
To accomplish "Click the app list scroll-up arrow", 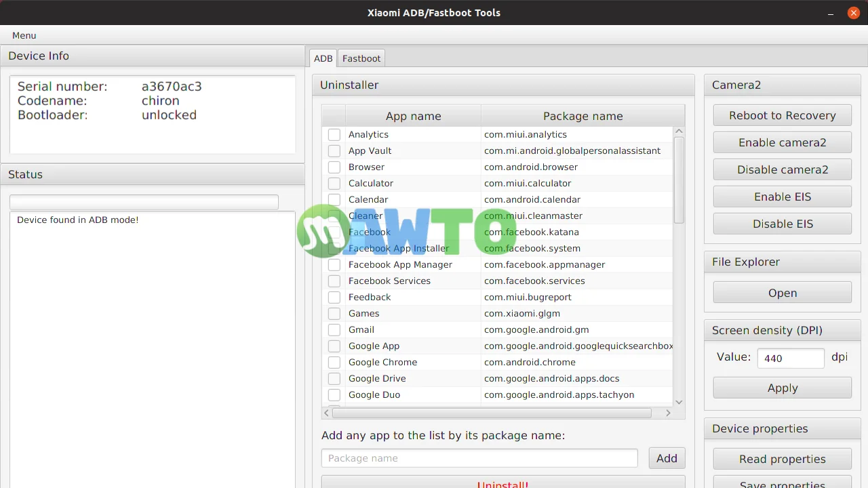I will point(679,131).
